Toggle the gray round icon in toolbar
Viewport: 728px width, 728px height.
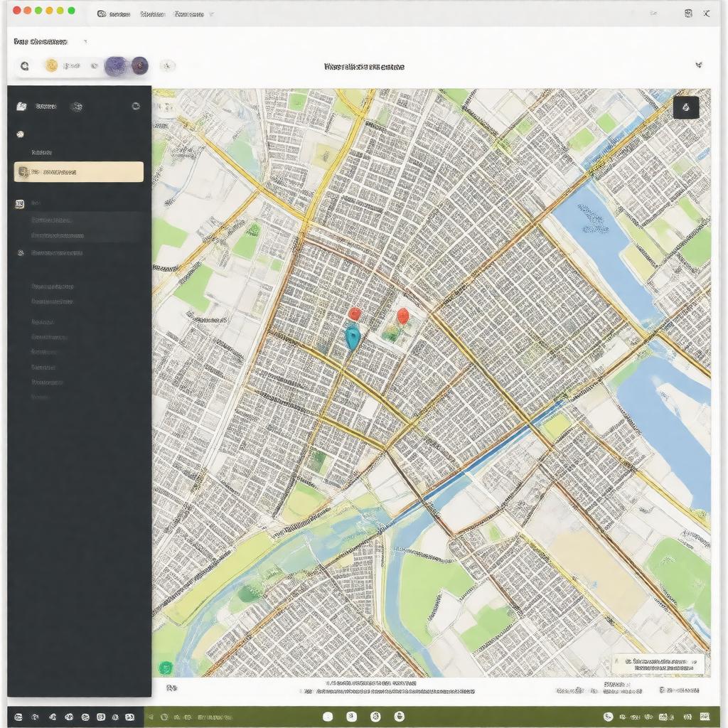coord(167,66)
